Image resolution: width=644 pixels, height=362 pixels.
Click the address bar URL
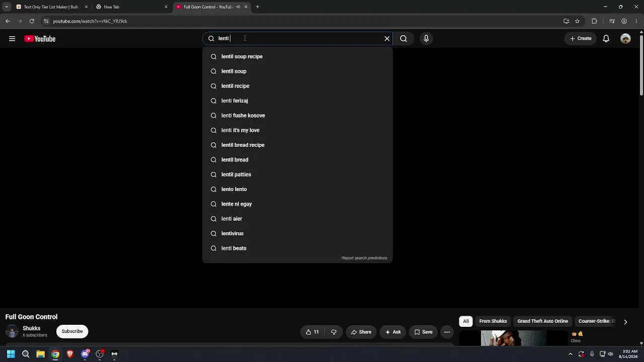pos(90,21)
